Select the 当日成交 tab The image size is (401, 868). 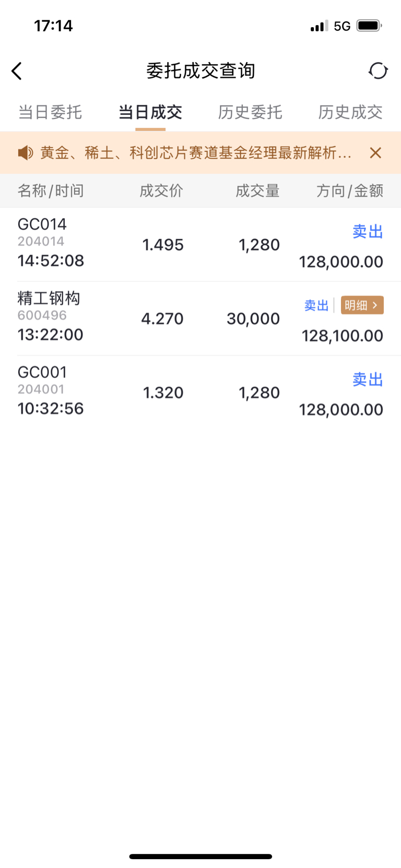[x=150, y=112]
